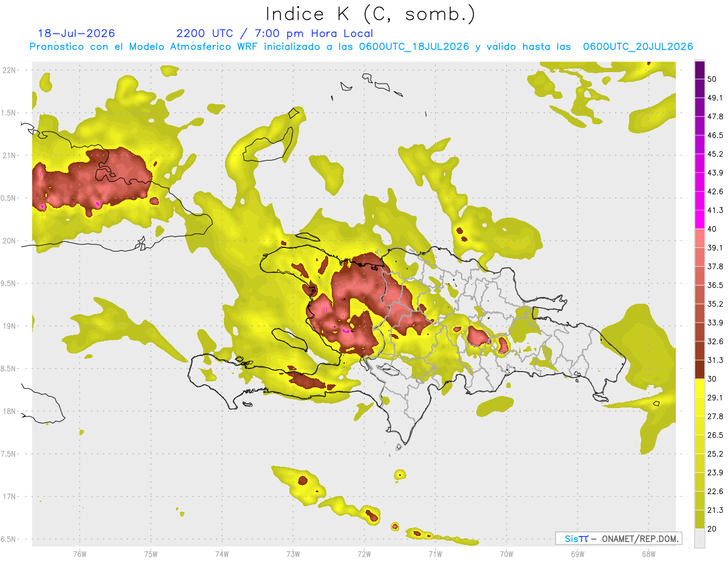Click the colorbar value "40"

point(713,229)
